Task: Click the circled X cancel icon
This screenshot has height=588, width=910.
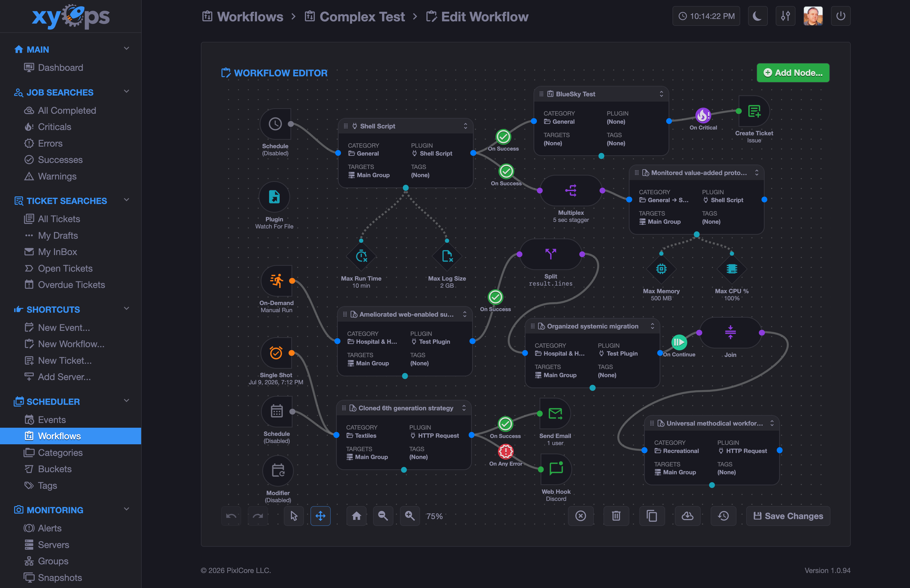Action: coord(580,516)
